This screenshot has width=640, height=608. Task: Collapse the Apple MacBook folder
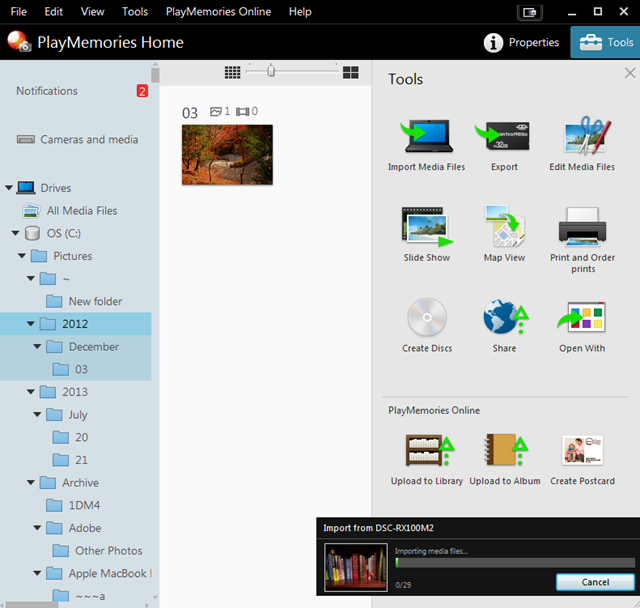point(37,573)
